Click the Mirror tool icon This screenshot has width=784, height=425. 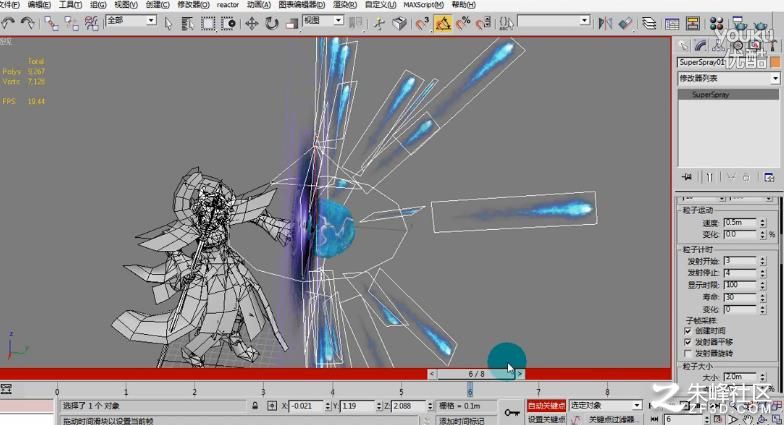605,23
